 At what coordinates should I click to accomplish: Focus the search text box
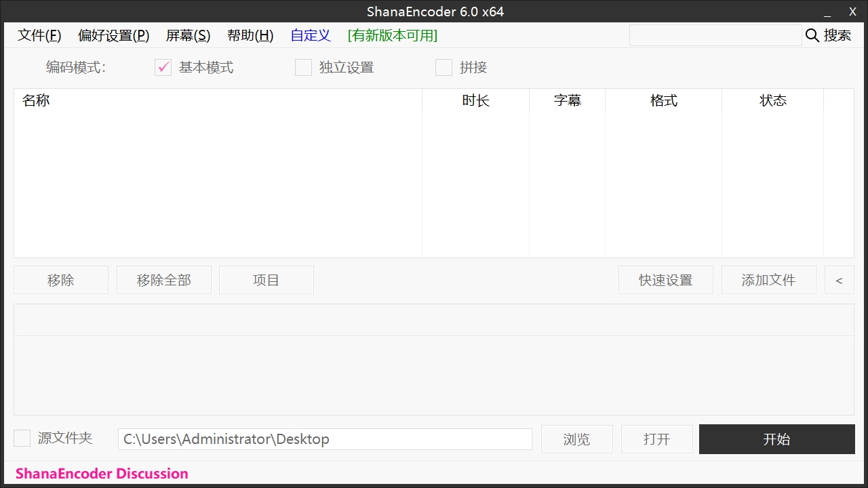click(x=715, y=35)
